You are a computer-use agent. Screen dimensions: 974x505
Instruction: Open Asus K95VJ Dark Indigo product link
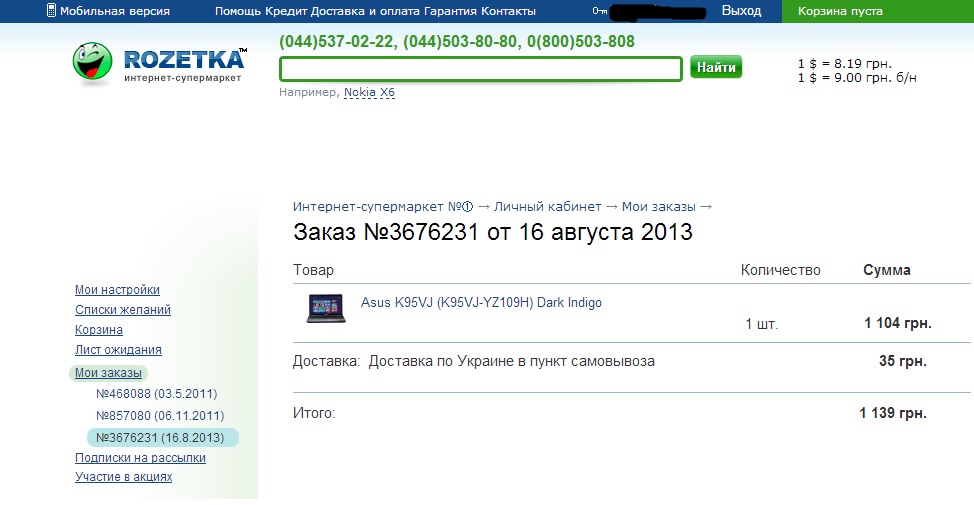click(x=481, y=303)
